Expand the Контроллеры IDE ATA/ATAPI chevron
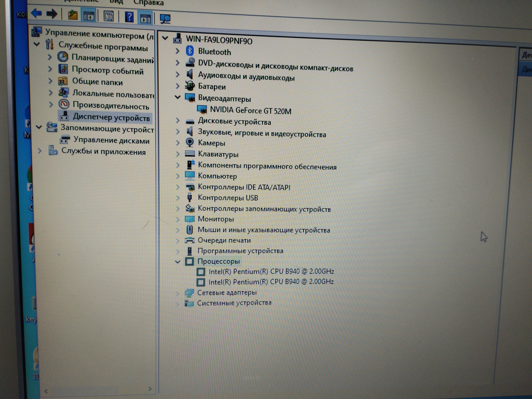This screenshot has width=532, height=399. click(x=178, y=187)
